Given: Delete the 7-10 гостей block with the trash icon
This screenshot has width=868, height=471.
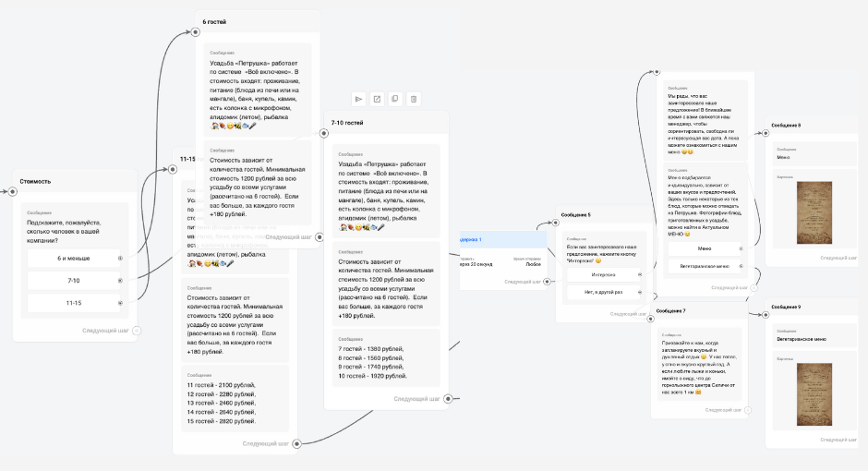Looking at the screenshot, I should [x=414, y=99].
